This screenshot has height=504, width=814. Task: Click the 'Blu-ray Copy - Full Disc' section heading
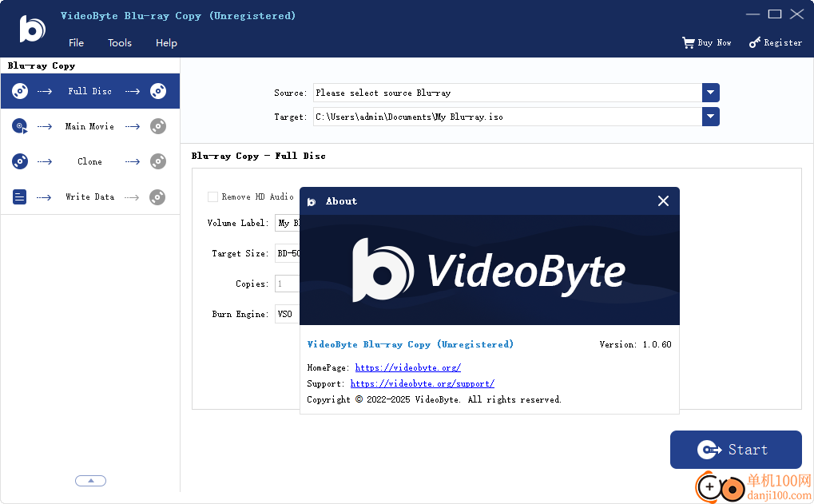(259, 156)
